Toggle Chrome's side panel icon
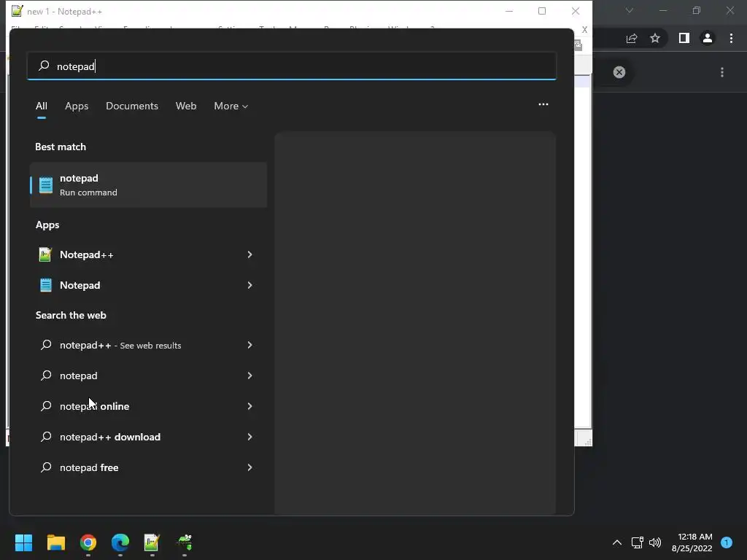The image size is (747, 560). (684, 38)
